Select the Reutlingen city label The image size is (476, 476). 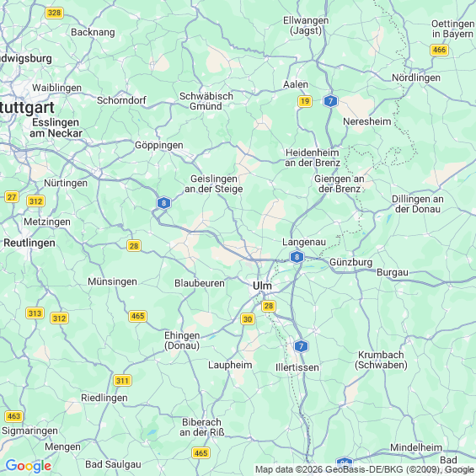(29, 243)
